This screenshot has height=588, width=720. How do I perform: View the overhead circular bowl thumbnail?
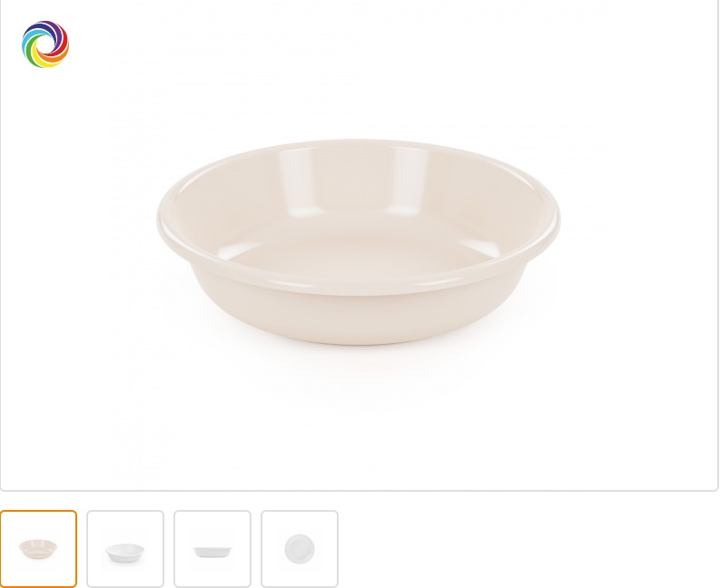click(x=300, y=549)
